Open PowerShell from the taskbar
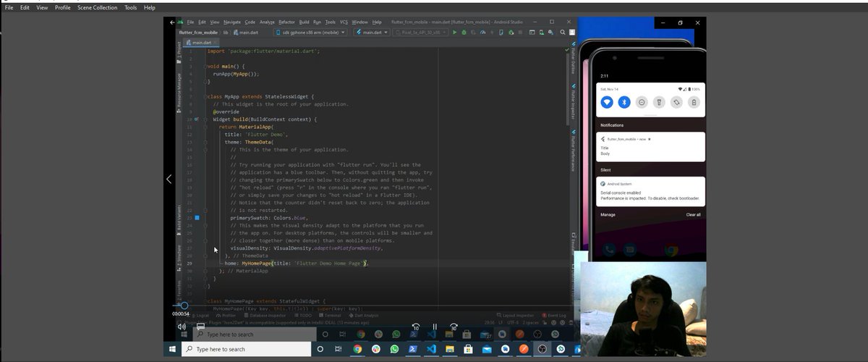This screenshot has width=868, height=362. coord(413,349)
